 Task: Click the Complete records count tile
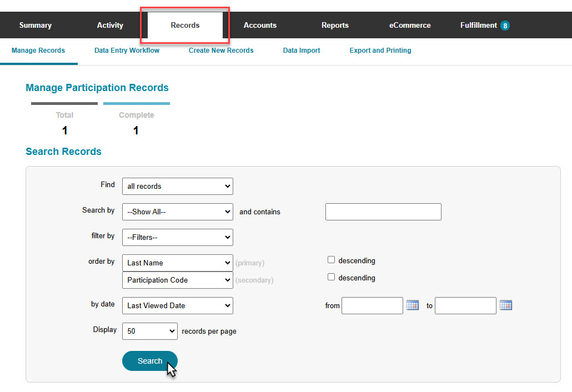click(137, 120)
